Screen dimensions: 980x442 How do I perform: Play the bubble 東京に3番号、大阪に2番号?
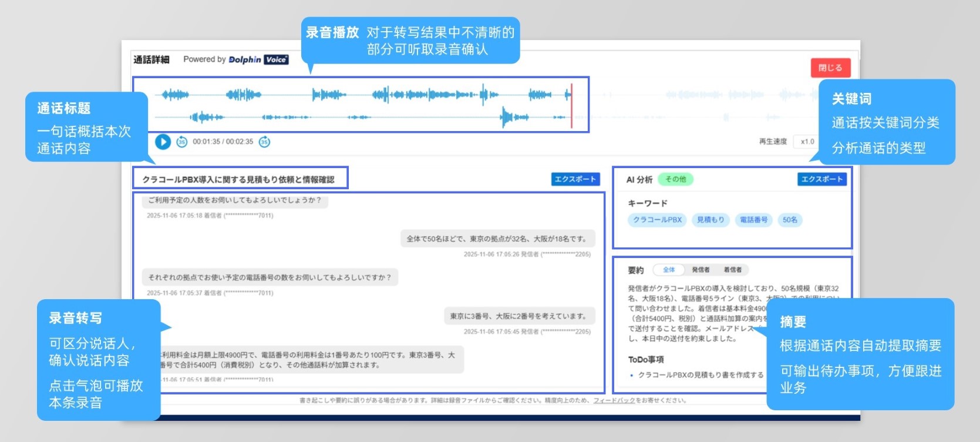[519, 316]
